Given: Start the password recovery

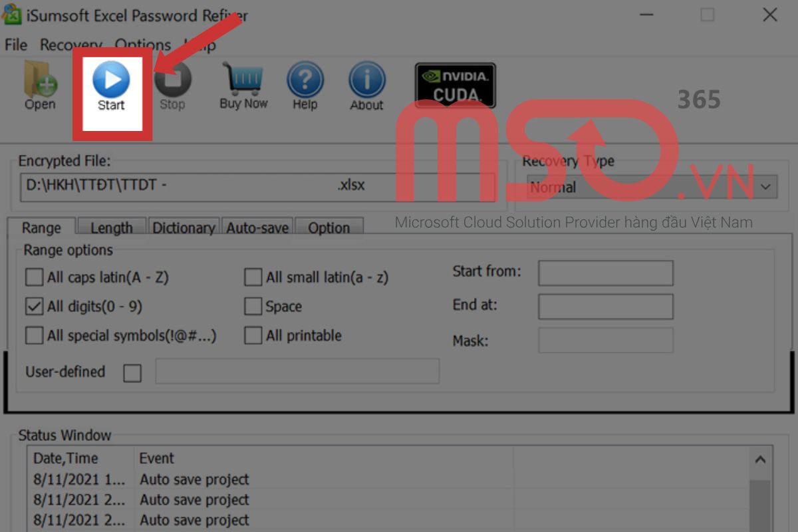Looking at the screenshot, I should click(111, 86).
